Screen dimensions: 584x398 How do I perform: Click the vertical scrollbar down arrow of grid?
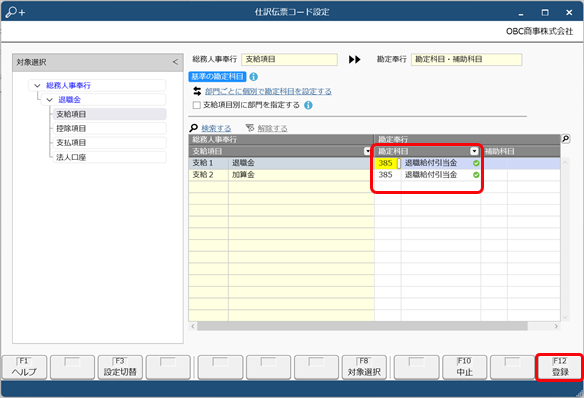click(x=565, y=317)
